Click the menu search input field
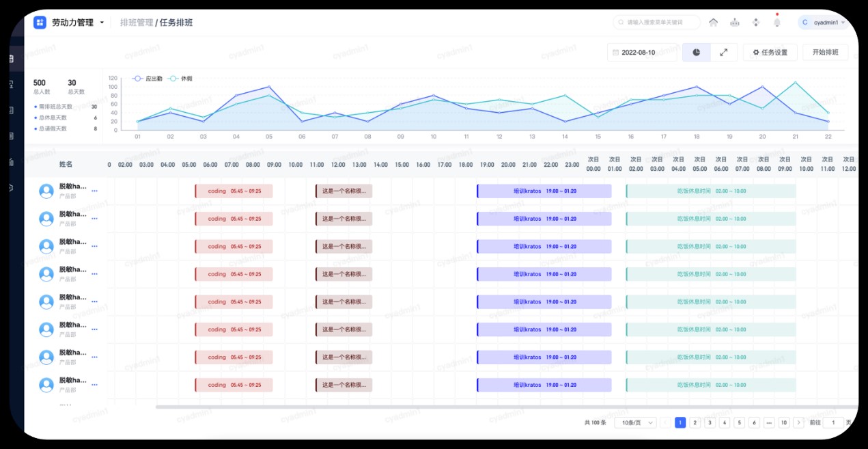Viewport: 868px width, 449px height. click(659, 23)
